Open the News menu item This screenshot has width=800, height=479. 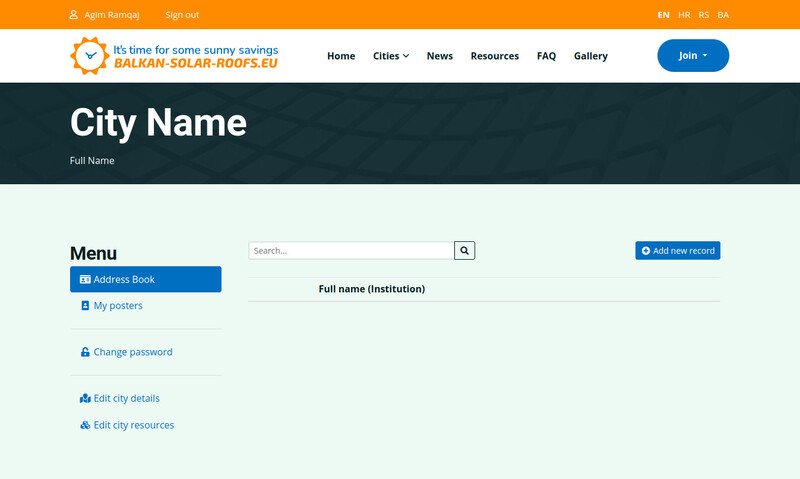(440, 56)
